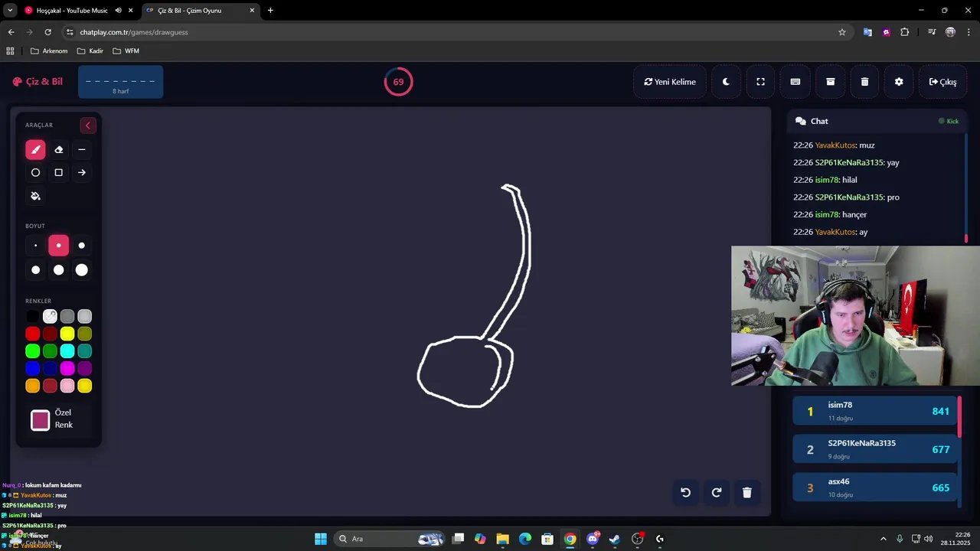980x551 pixels.
Task: Open the apps grid shortcut
Action: [10, 51]
